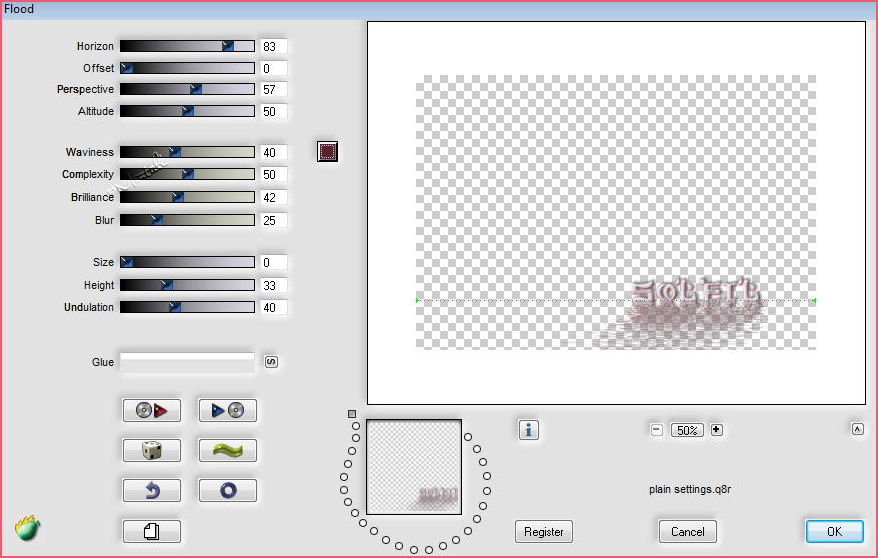Click the Flaming Pear logo icon
Image resolution: width=878 pixels, height=558 pixels.
point(27,528)
